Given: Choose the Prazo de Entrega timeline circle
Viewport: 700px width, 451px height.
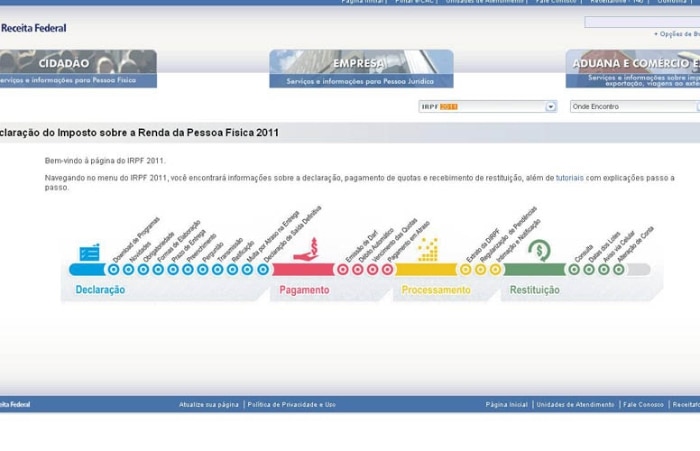Looking at the screenshot, I should [x=173, y=269].
